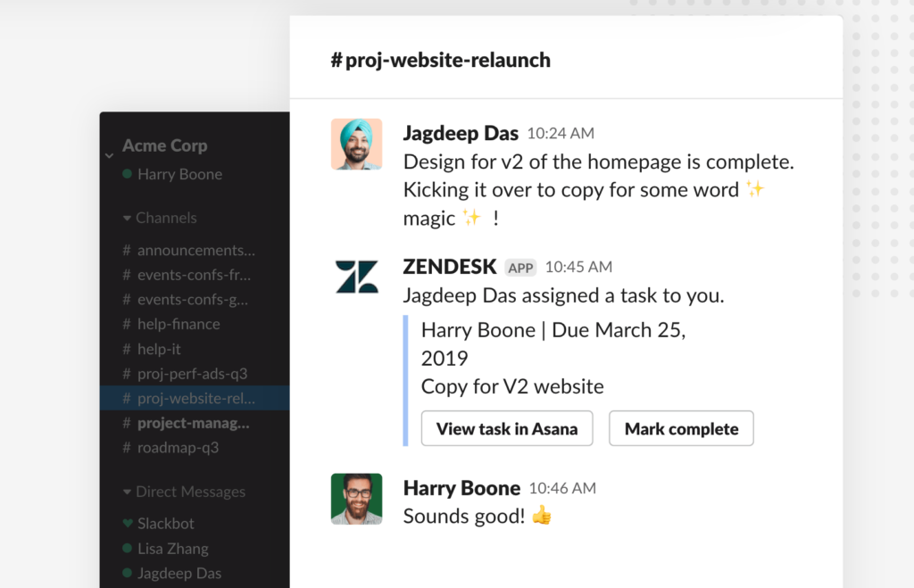Click the #proj-website-relaunch channel header

point(440,60)
